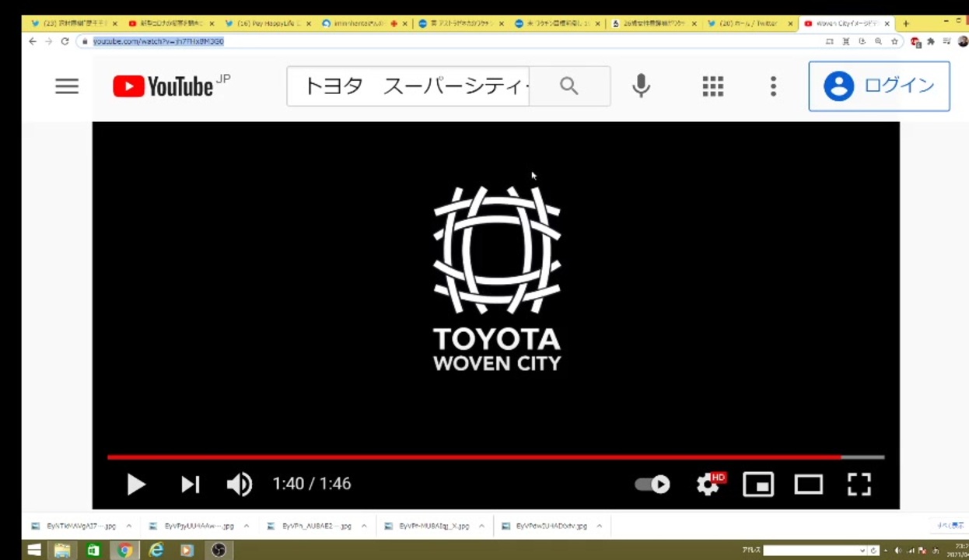Open the Chrome extensions puzzle icon
The height and width of the screenshot is (560, 969).
931,41
